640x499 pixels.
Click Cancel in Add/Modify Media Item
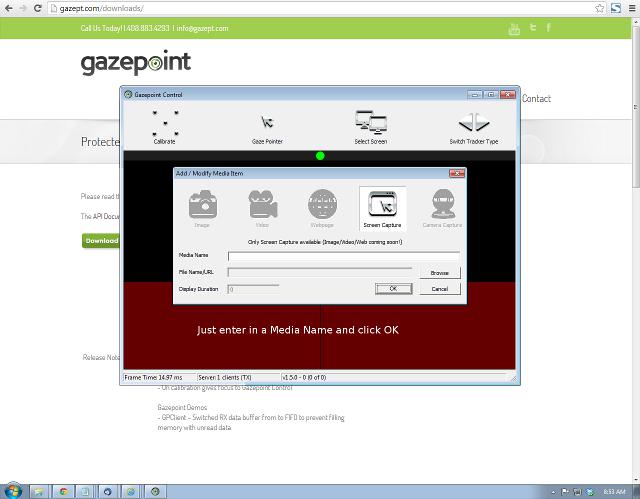[x=440, y=288]
